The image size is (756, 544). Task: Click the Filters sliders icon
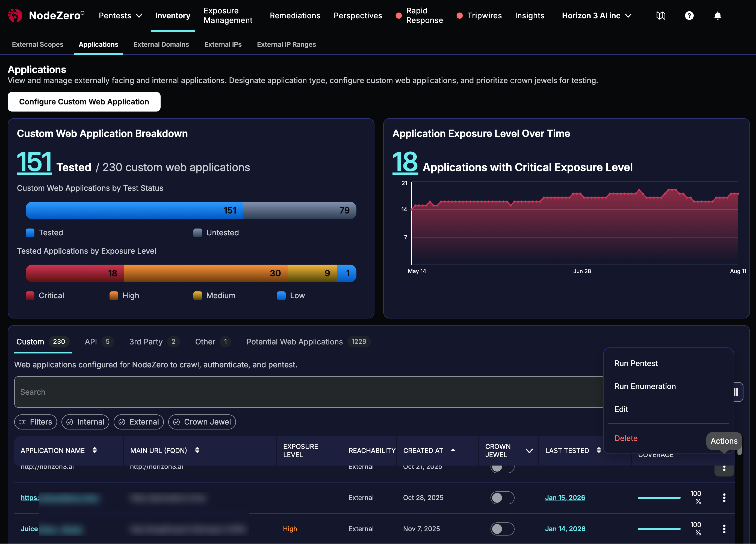click(x=22, y=422)
